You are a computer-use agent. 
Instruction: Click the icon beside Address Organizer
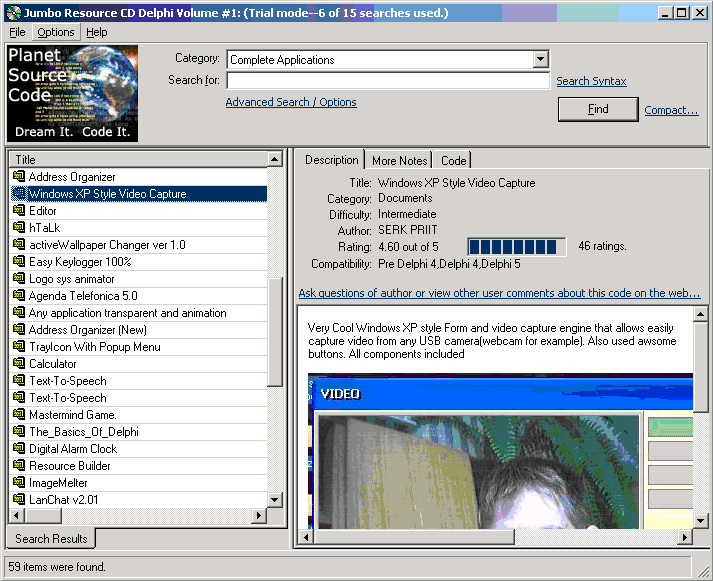click(19, 176)
